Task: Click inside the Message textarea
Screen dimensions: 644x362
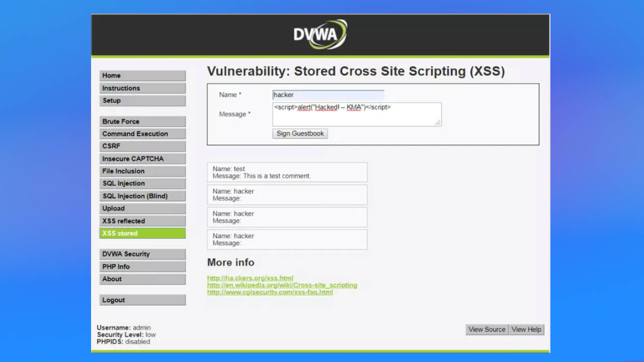Action: (x=357, y=114)
